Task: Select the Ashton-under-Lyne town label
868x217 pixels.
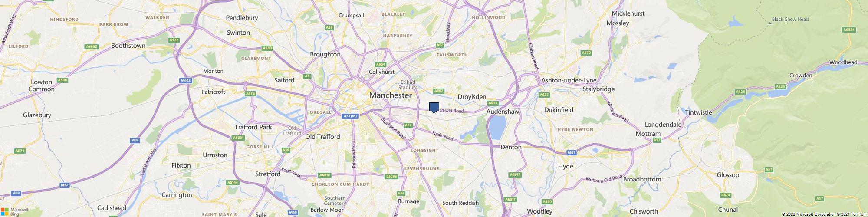Action: [569, 81]
